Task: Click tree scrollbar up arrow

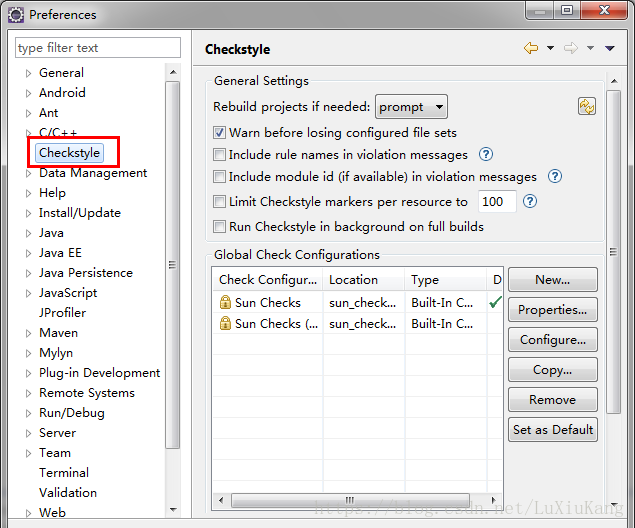Action: point(173,72)
